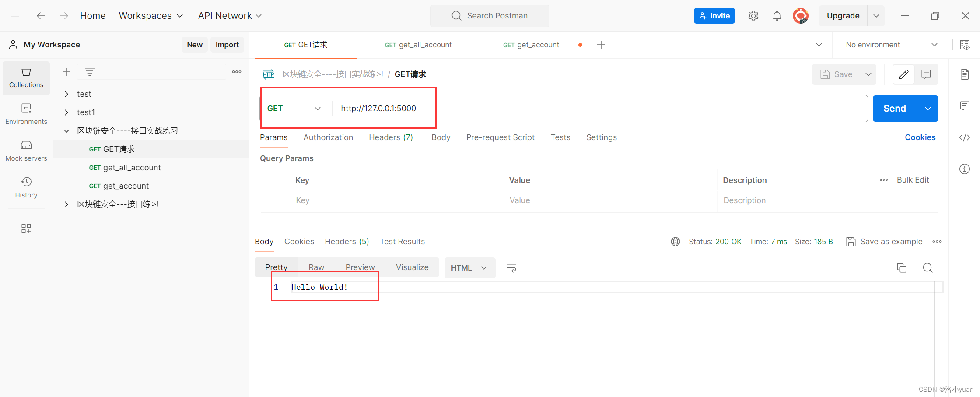Copy the response body
980x397 pixels.
click(902, 268)
